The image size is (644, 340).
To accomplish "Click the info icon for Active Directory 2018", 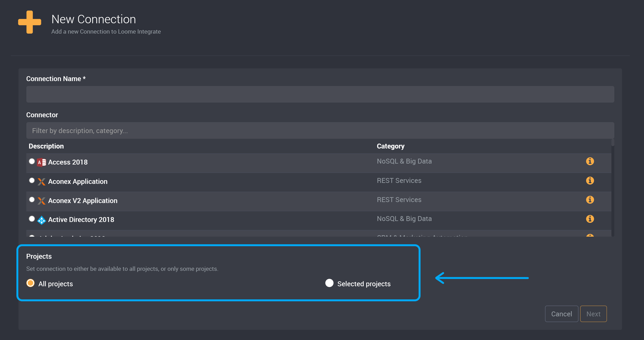I will point(590,219).
